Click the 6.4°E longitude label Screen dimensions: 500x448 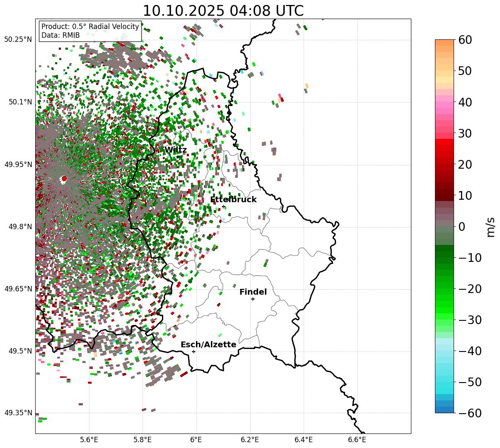(304, 439)
